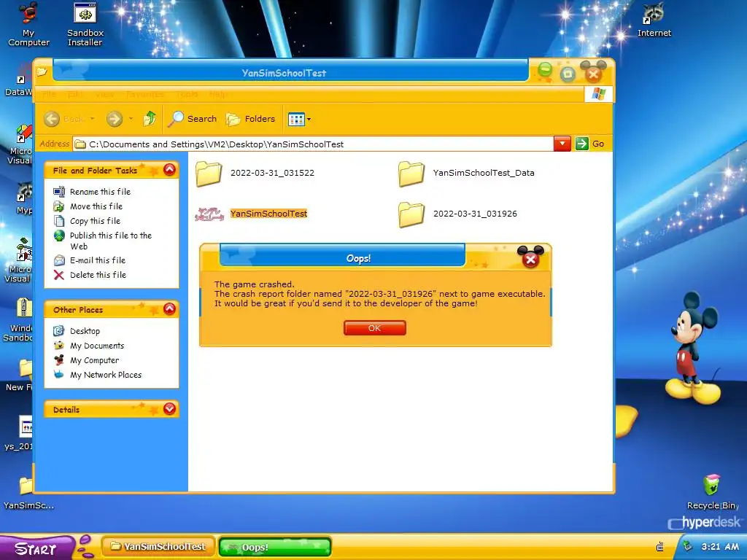
Task: Click the Search magnifier toolbar button
Action: 193,119
